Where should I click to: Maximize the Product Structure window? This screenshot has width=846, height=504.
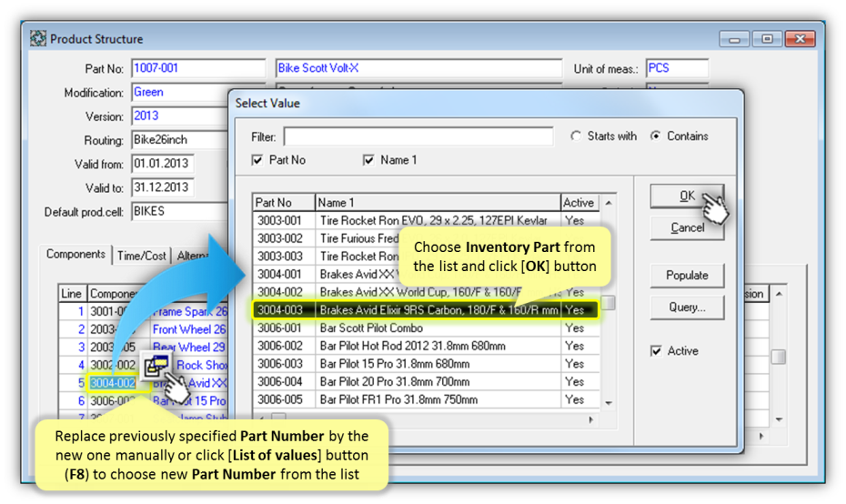click(x=767, y=39)
